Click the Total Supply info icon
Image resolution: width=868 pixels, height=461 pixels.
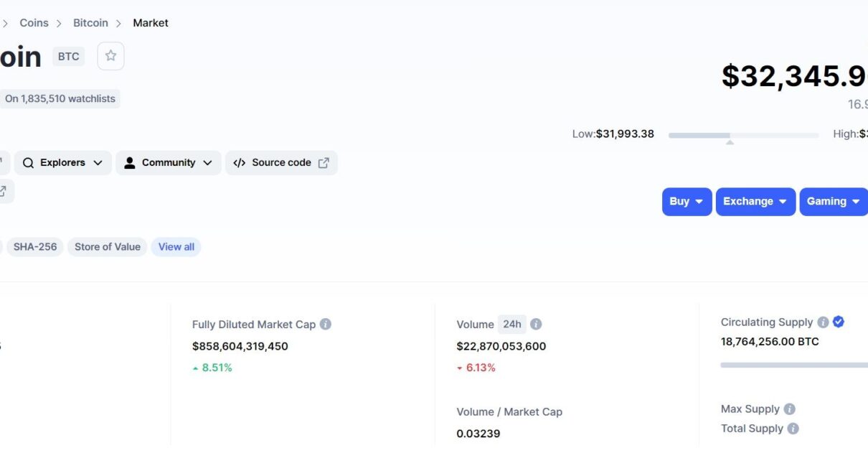tap(793, 429)
